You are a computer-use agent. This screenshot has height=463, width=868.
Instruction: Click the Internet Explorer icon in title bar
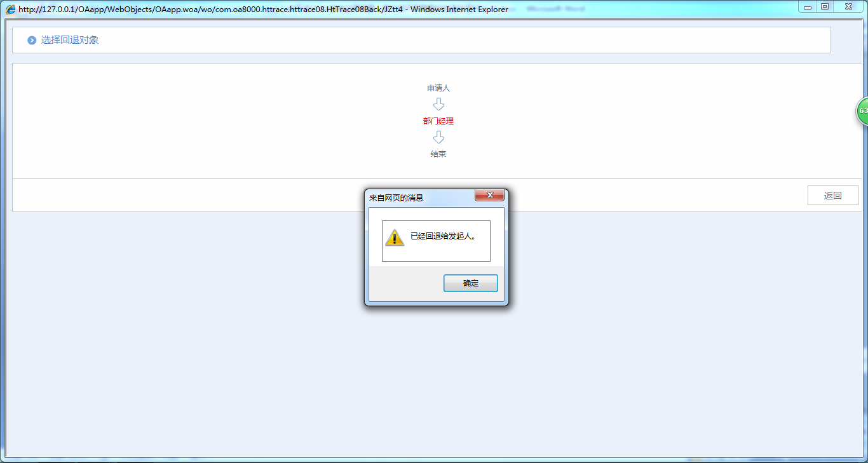tap(11, 9)
